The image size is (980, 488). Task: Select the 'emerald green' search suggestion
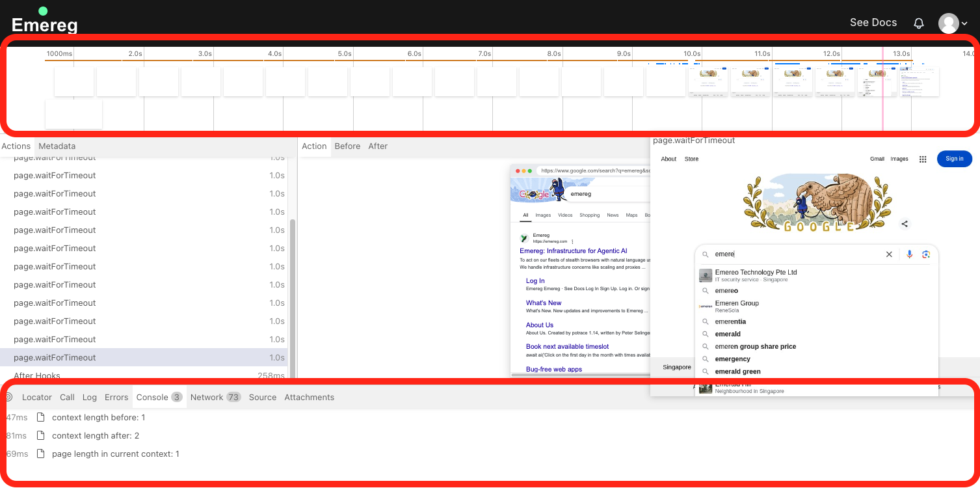coord(817,372)
